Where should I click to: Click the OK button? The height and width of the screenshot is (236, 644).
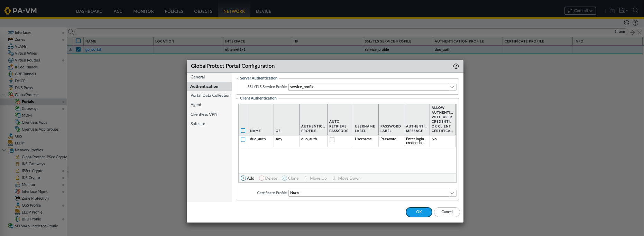point(418,212)
